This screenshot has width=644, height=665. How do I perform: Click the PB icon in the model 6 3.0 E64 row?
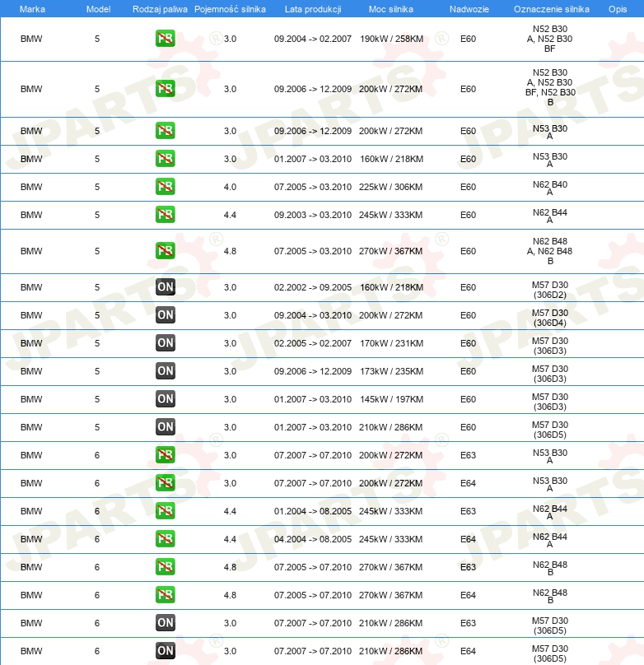click(165, 483)
